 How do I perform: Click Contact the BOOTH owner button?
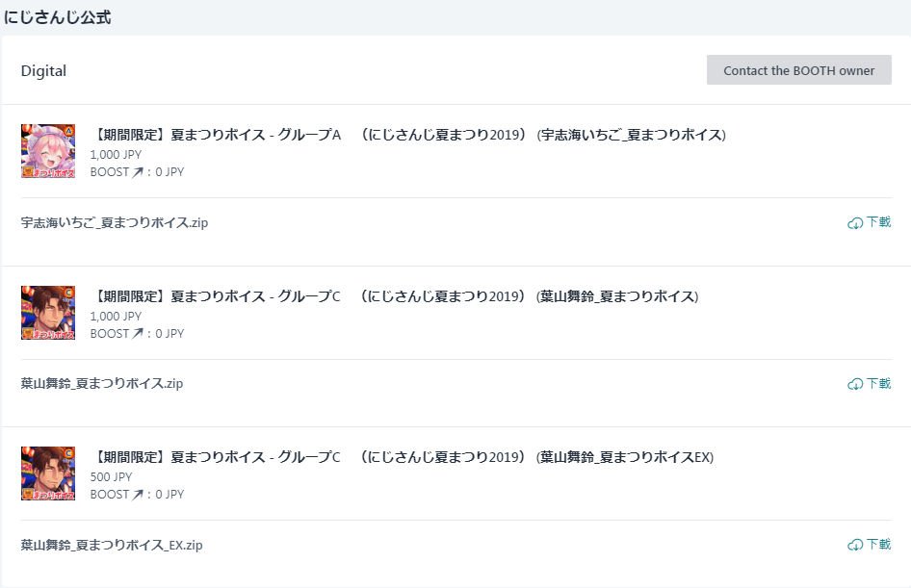pyautogui.click(x=799, y=69)
